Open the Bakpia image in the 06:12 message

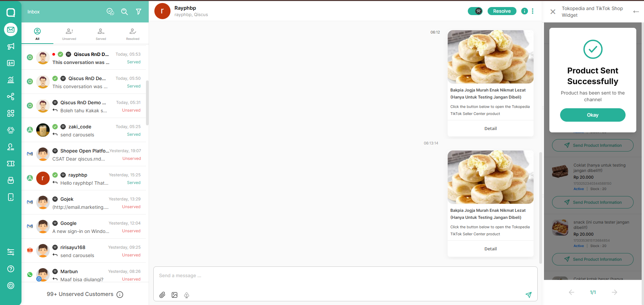click(x=491, y=57)
